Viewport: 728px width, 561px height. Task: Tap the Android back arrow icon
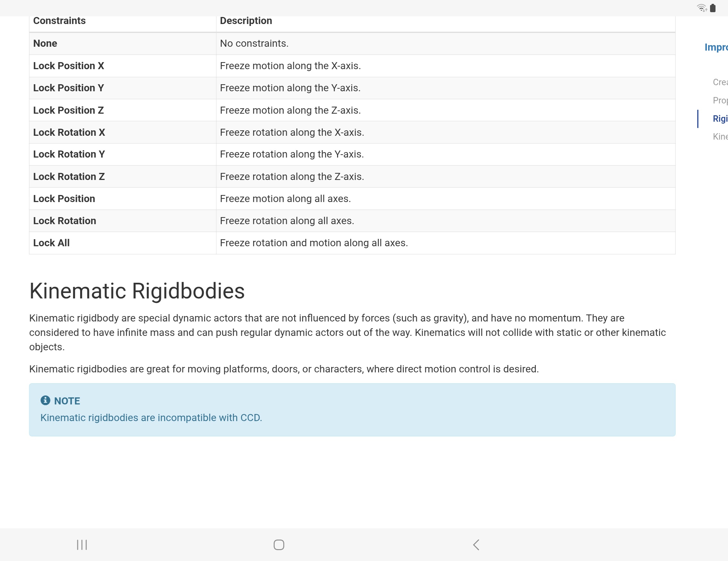(476, 545)
